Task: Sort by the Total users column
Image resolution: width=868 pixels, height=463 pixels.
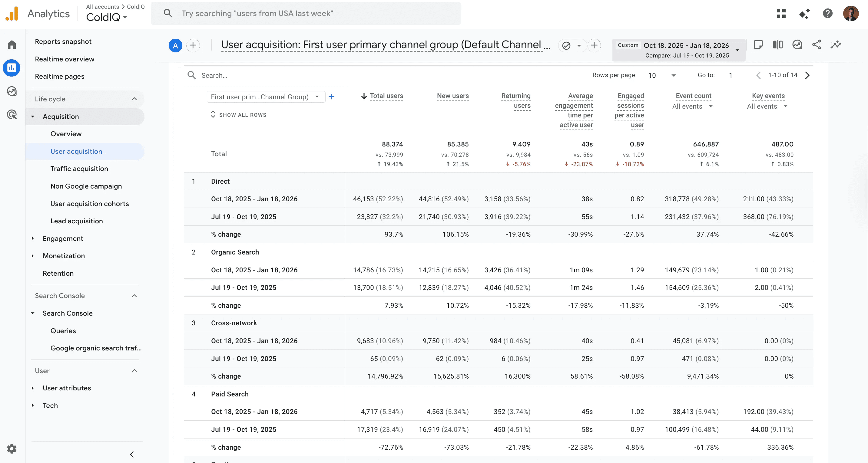Action: (386, 96)
